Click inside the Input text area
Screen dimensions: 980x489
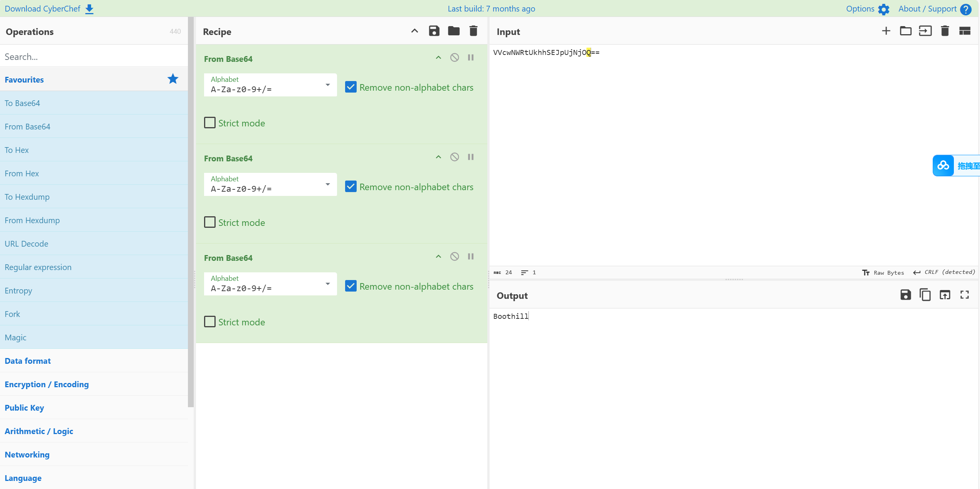(x=733, y=155)
